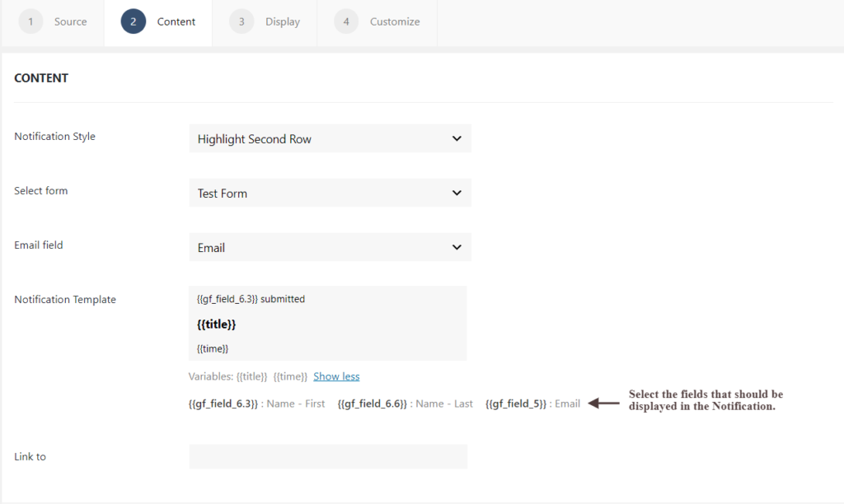
Task: Click the Show less link
Action: point(336,376)
